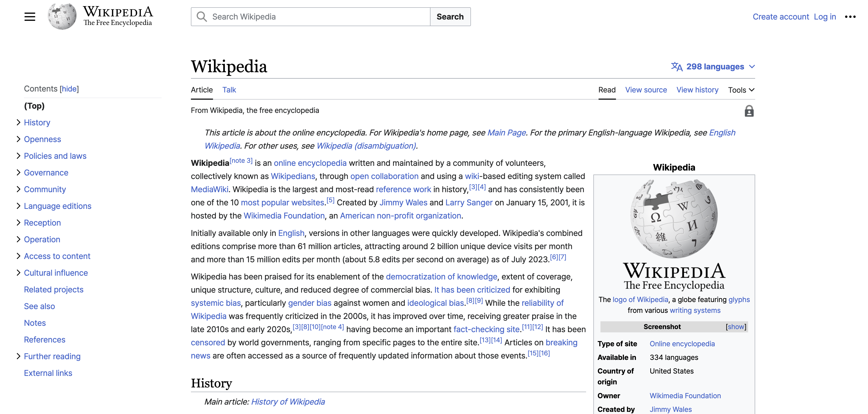Open Wikimedia Foundation link in infobox Owner row
This screenshot has width=868, height=414.
[685, 395]
